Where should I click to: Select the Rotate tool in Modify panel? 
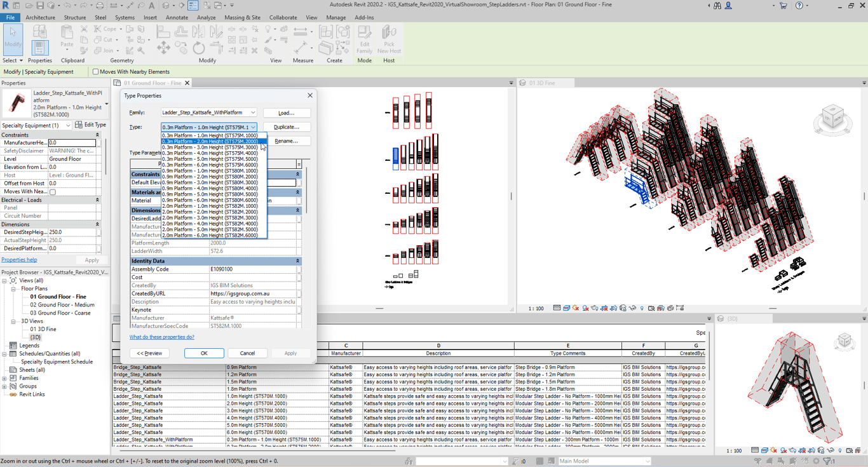click(x=199, y=48)
